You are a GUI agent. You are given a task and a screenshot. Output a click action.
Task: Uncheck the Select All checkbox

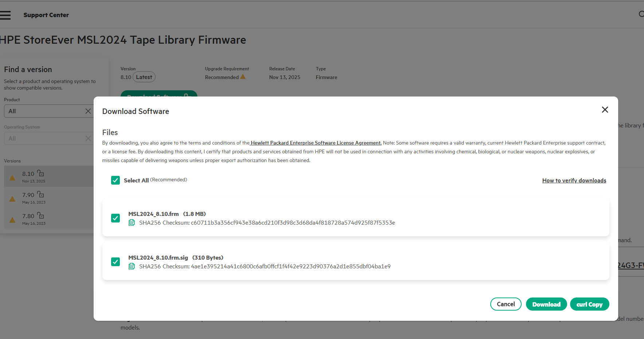115,180
